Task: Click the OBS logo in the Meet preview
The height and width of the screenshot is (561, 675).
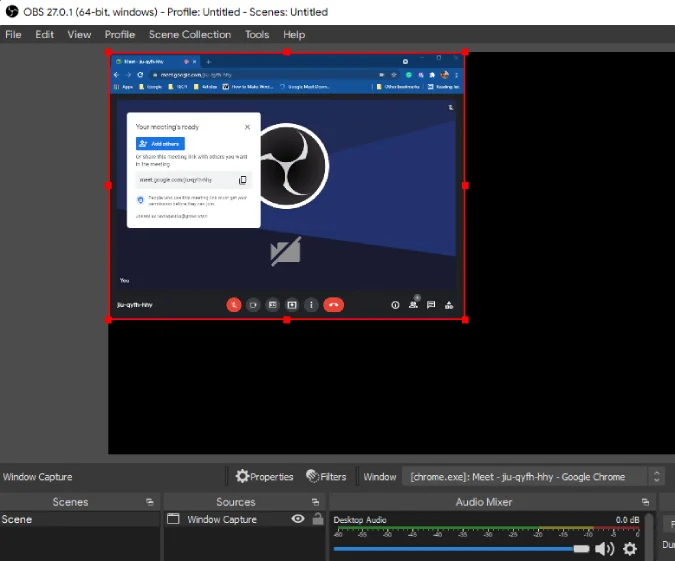Action: 294,166
